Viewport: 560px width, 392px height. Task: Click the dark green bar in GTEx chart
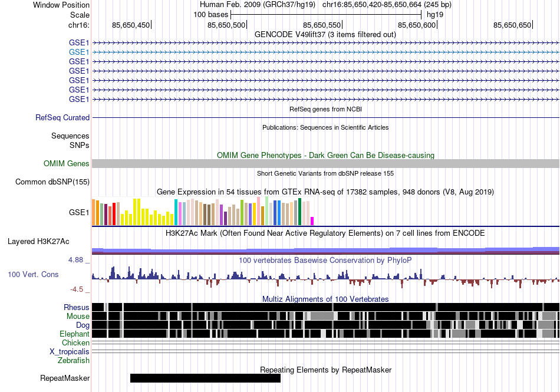click(300, 212)
